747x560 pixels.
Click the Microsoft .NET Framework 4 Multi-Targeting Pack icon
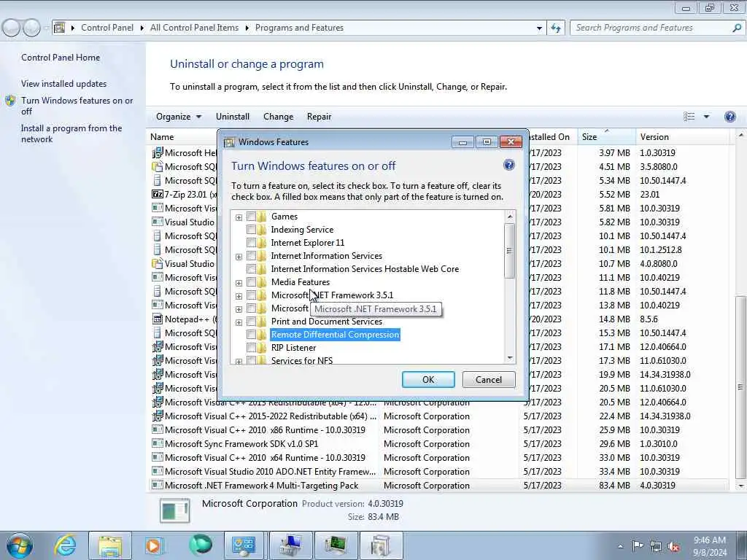pyautogui.click(x=158, y=485)
